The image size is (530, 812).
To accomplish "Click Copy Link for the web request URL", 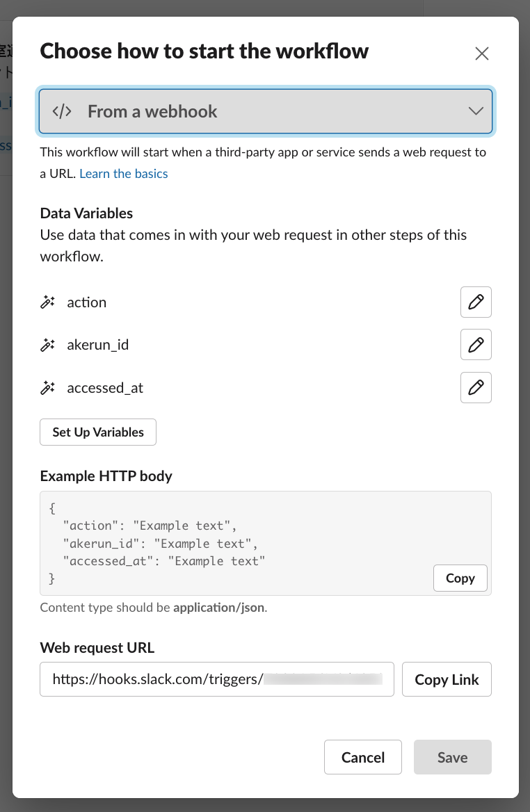I will pyautogui.click(x=447, y=679).
